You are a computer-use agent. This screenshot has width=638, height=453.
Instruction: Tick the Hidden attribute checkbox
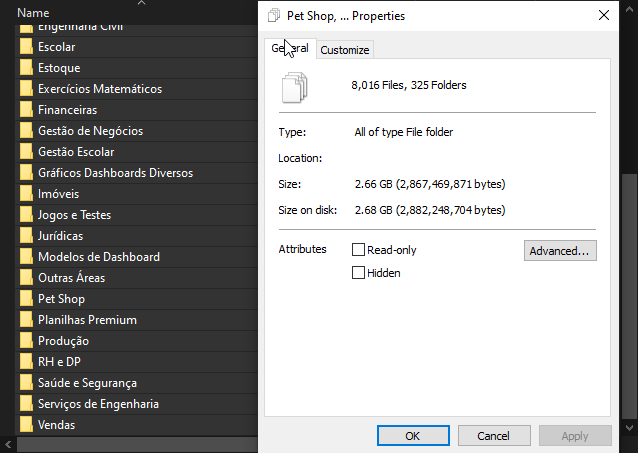pos(358,272)
